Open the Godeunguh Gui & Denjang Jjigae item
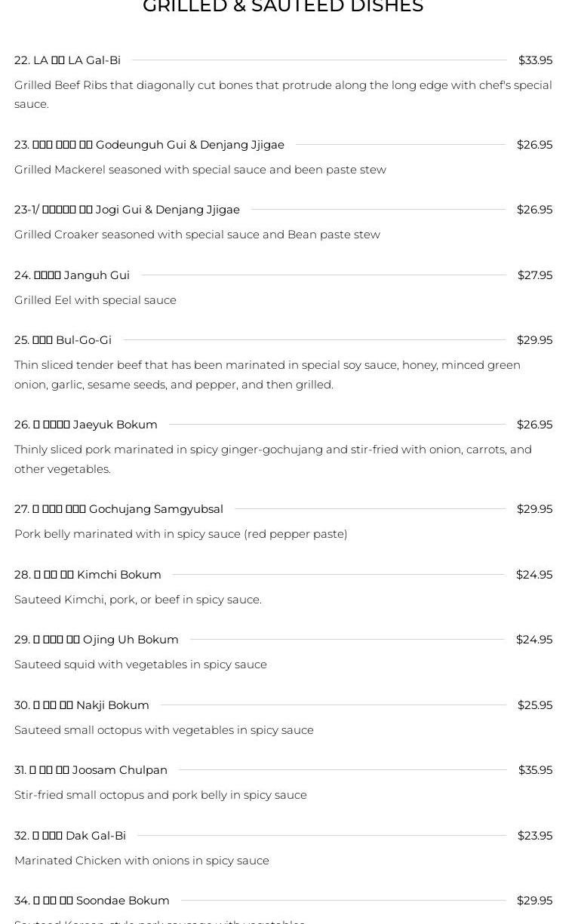581x924 pixels. click(x=149, y=145)
